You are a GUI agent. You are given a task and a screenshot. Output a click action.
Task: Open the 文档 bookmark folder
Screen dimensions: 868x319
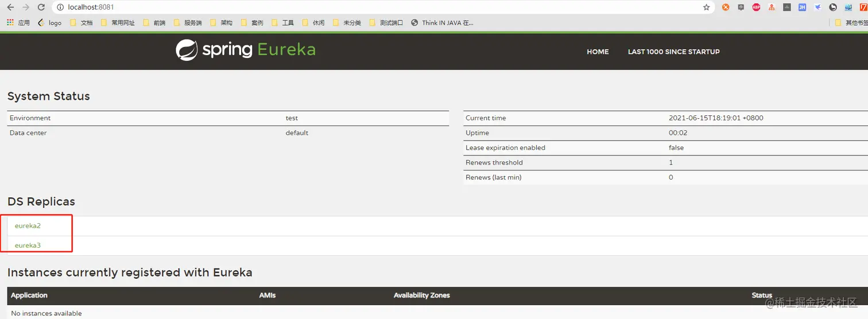tap(81, 23)
